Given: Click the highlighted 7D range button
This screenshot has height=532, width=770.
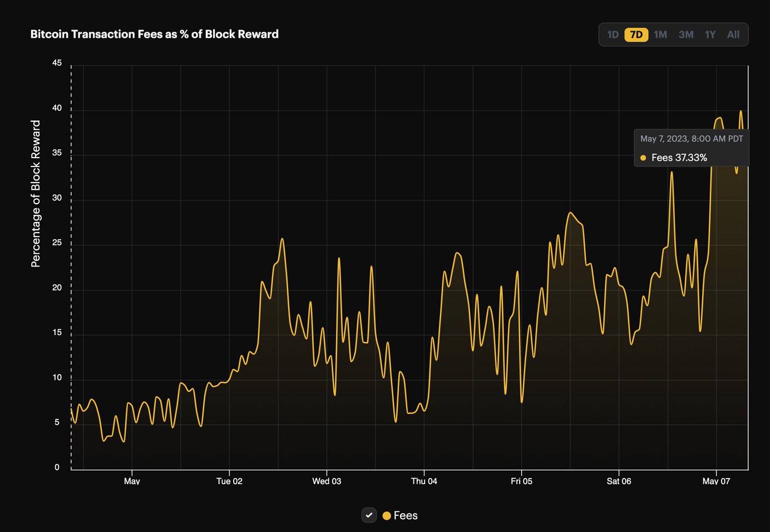Looking at the screenshot, I should tap(636, 35).
